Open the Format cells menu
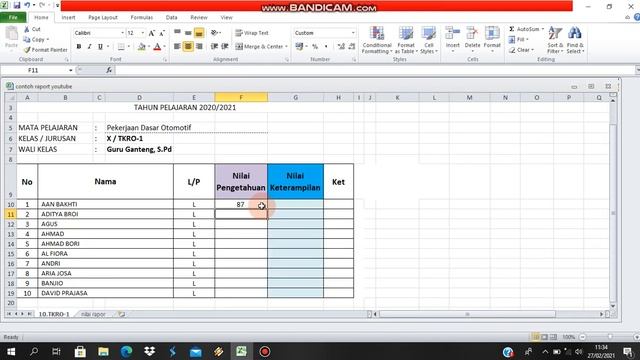 pos(492,39)
